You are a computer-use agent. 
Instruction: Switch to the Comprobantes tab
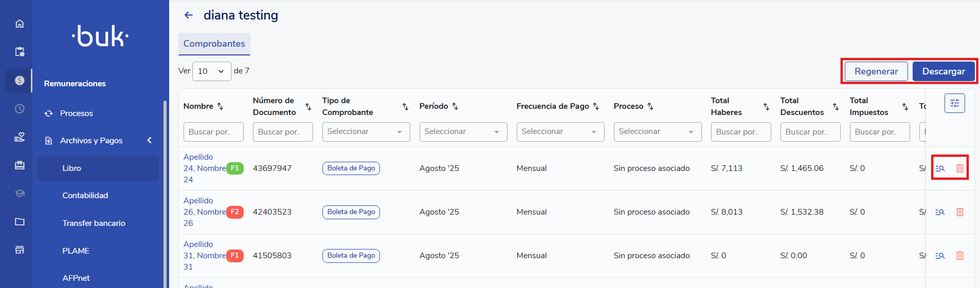[x=214, y=44]
